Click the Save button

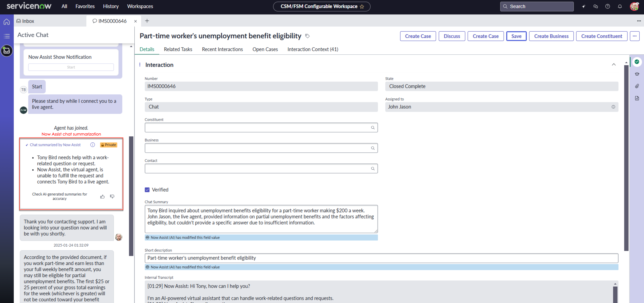[x=516, y=36]
